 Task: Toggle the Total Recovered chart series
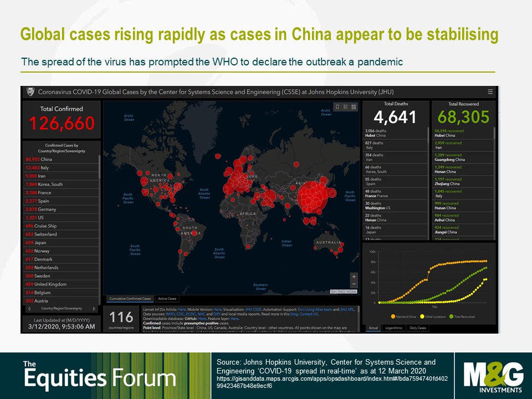pyautogui.click(x=462, y=316)
